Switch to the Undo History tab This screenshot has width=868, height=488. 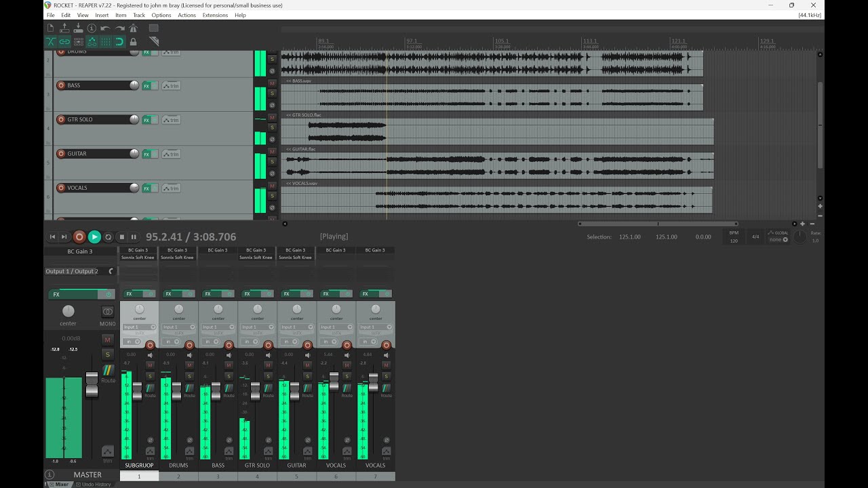point(94,485)
